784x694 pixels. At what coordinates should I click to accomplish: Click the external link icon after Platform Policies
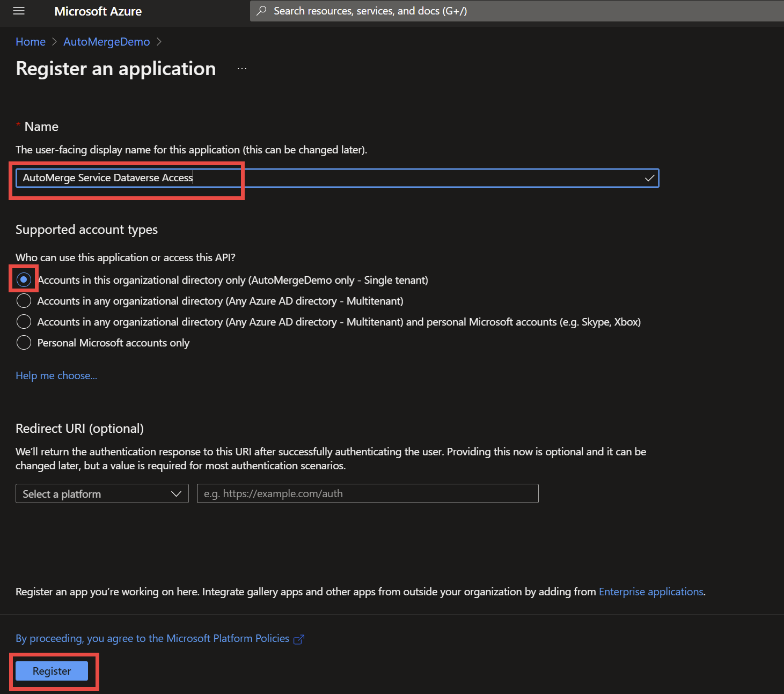point(299,639)
